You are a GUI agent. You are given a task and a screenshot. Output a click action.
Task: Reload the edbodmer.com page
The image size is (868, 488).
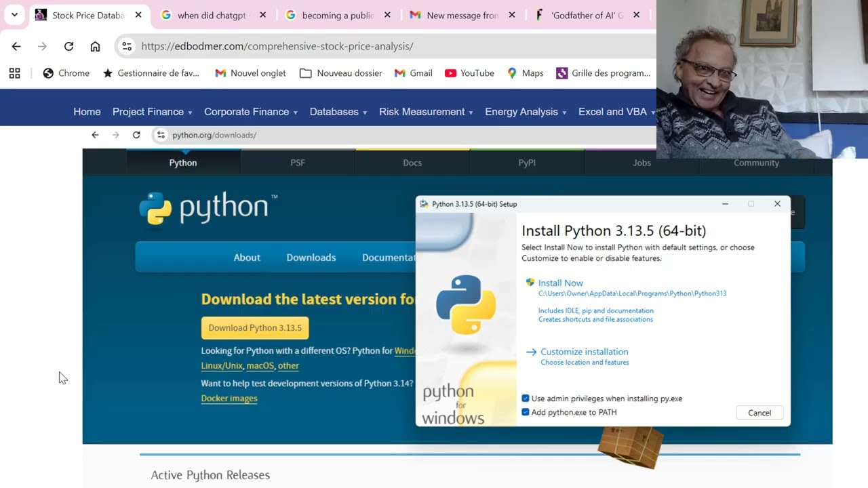tap(68, 46)
